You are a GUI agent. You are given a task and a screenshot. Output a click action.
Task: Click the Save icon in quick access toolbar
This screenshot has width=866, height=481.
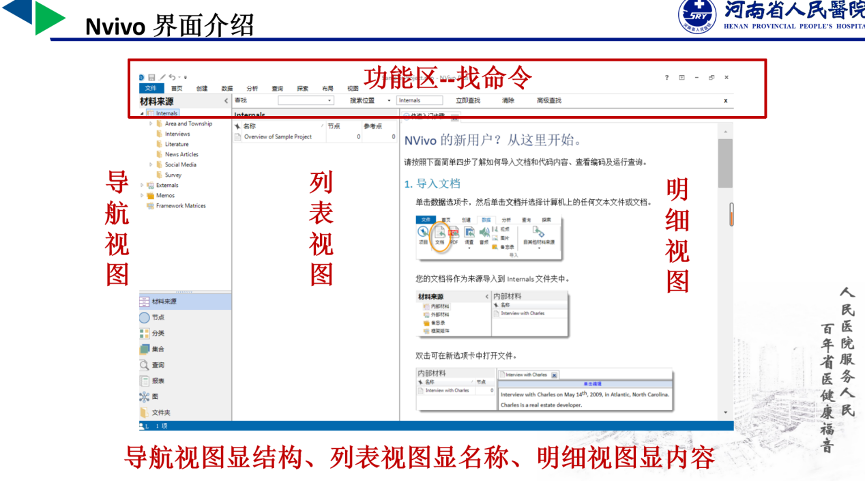(x=151, y=77)
